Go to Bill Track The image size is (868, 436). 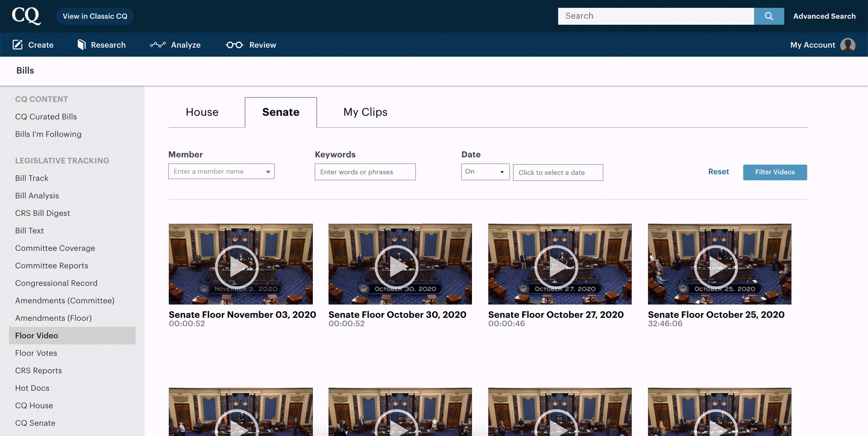[x=32, y=178]
